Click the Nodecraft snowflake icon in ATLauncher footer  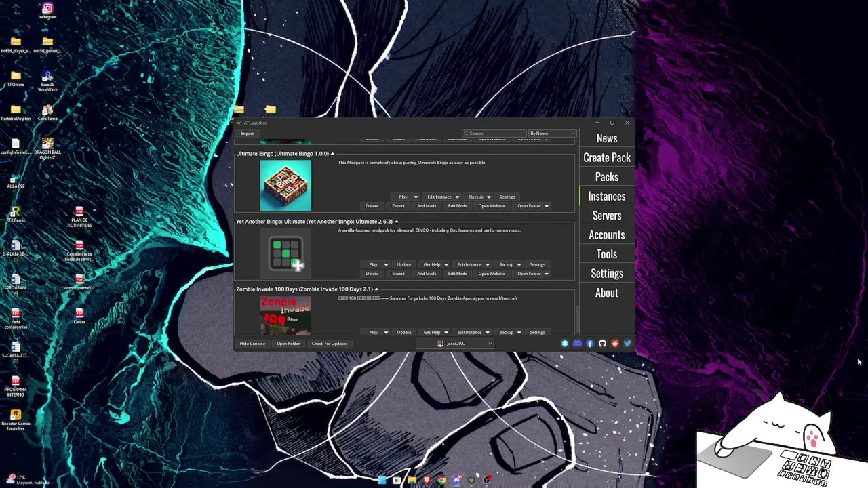coord(564,344)
